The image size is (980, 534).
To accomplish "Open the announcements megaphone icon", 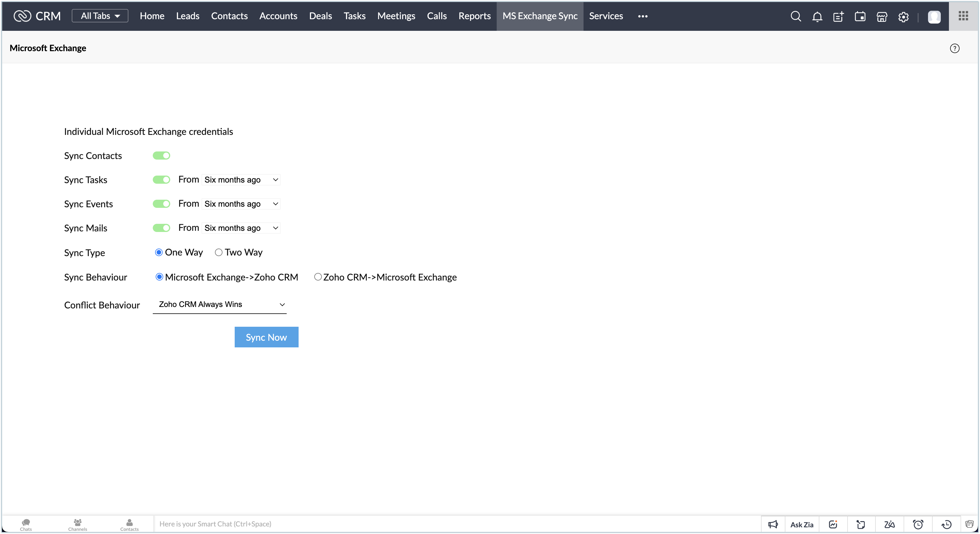I will [x=773, y=524].
